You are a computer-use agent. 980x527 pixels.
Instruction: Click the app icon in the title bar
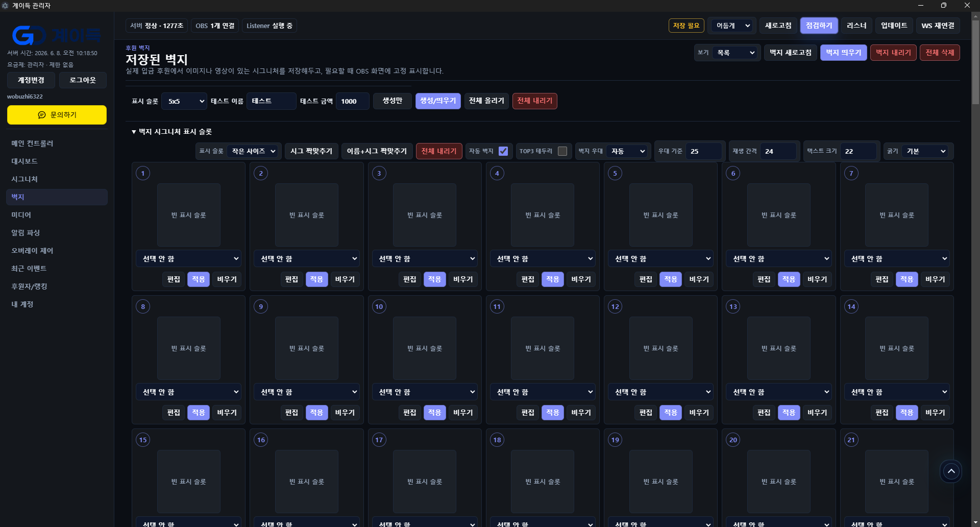pyautogui.click(x=5, y=6)
